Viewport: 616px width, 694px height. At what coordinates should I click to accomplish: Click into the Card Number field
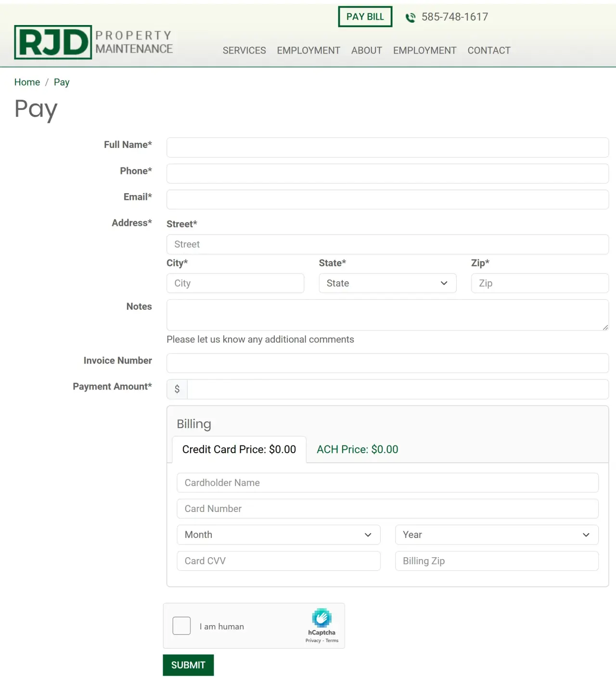[x=387, y=509]
